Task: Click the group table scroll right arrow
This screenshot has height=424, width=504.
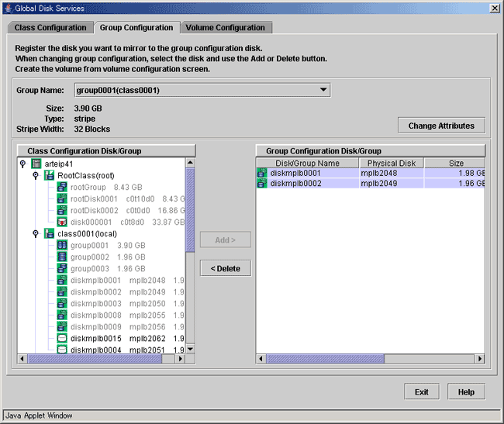Action: click(480, 358)
